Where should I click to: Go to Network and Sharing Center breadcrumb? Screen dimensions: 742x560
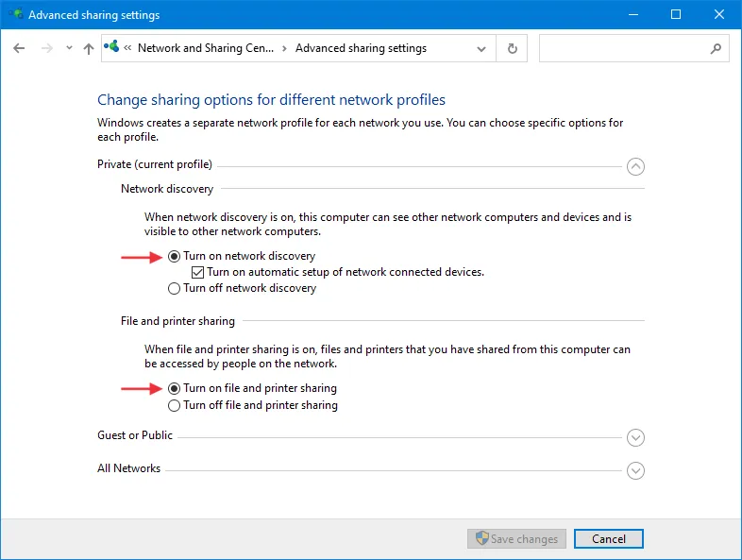[205, 48]
